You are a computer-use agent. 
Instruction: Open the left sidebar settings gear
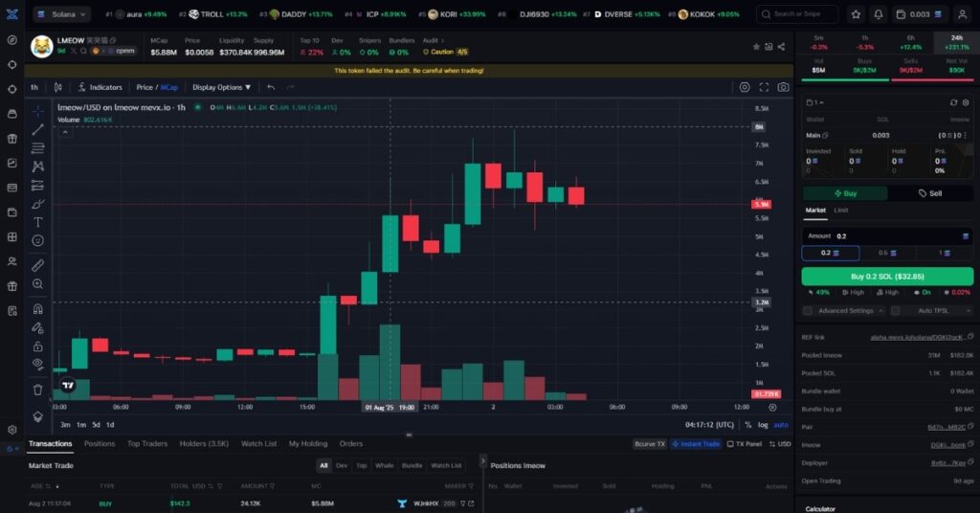(11, 430)
